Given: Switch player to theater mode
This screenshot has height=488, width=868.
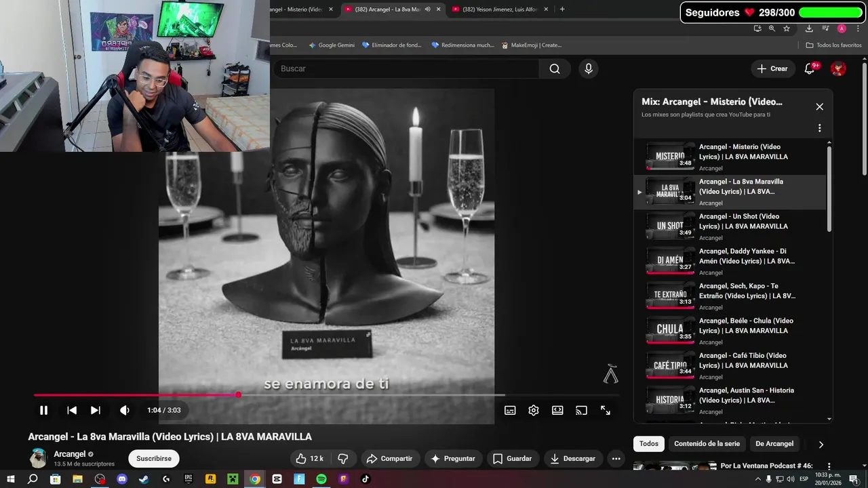Looking at the screenshot, I should [557, 410].
